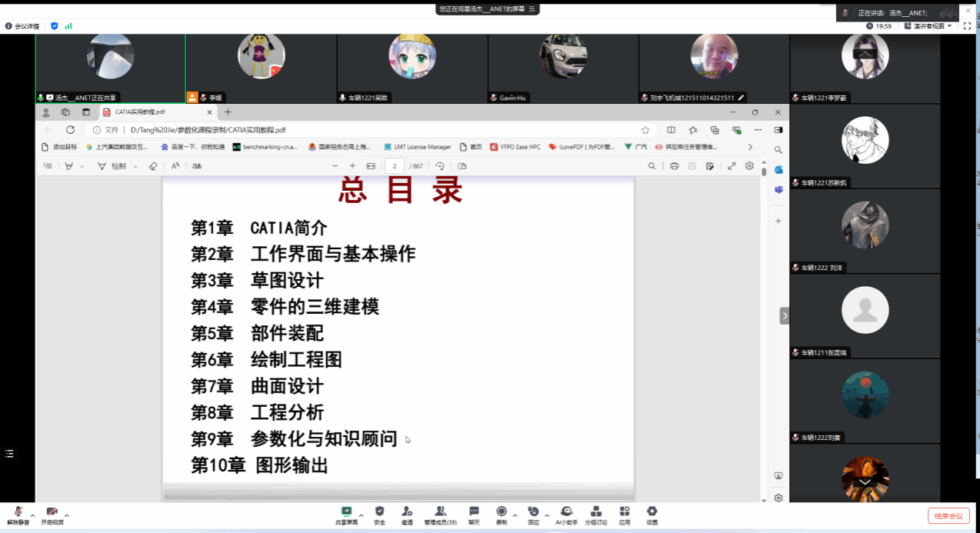Open LMT License Manager bookmark
This screenshot has height=533, width=980.
click(x=417, y=147)
